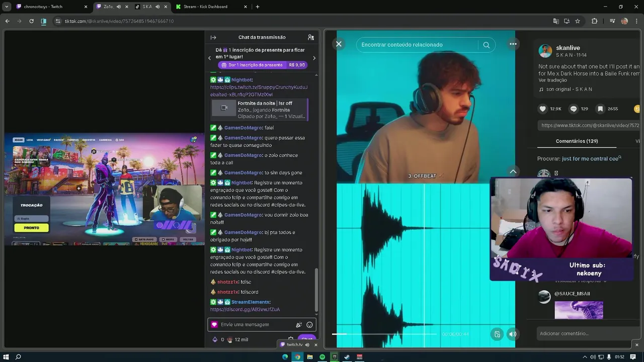Click the Twitch chat scrollbar
The width and height of the screenshot is (644, 362).
[x=316, y=289]
